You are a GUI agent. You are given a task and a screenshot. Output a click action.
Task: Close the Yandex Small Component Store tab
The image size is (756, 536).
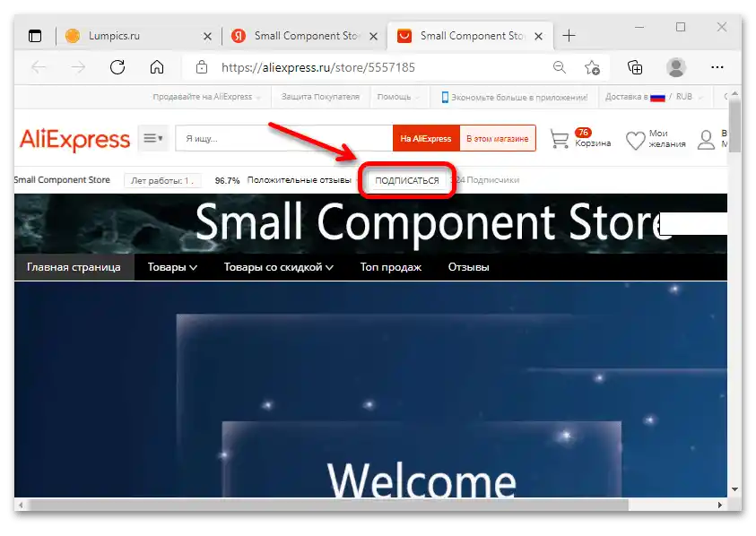point(373,36)
